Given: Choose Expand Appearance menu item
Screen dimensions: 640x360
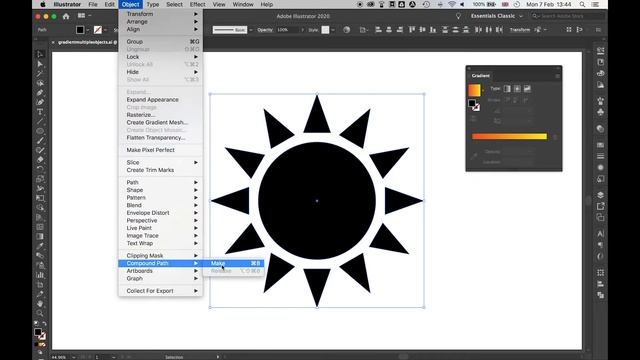Looking at the screenshot, I should (160, 100).
